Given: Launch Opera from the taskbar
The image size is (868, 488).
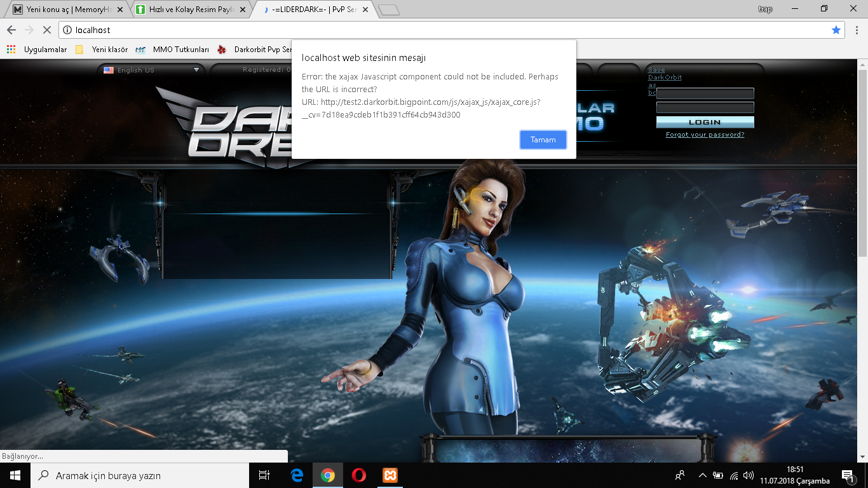Looking at the screenshot, I should point(358,475).
